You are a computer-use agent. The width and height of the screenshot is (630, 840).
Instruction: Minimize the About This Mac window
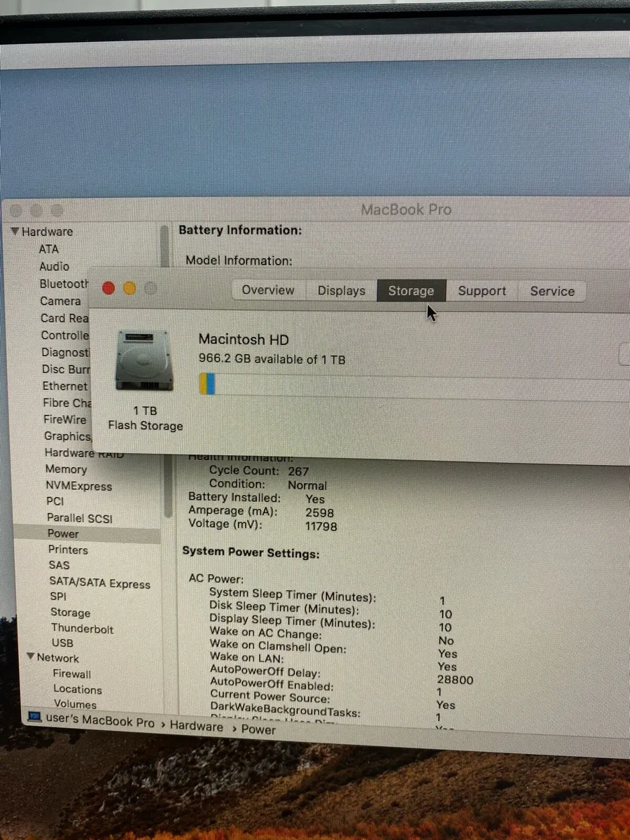[x=129, y=288]
